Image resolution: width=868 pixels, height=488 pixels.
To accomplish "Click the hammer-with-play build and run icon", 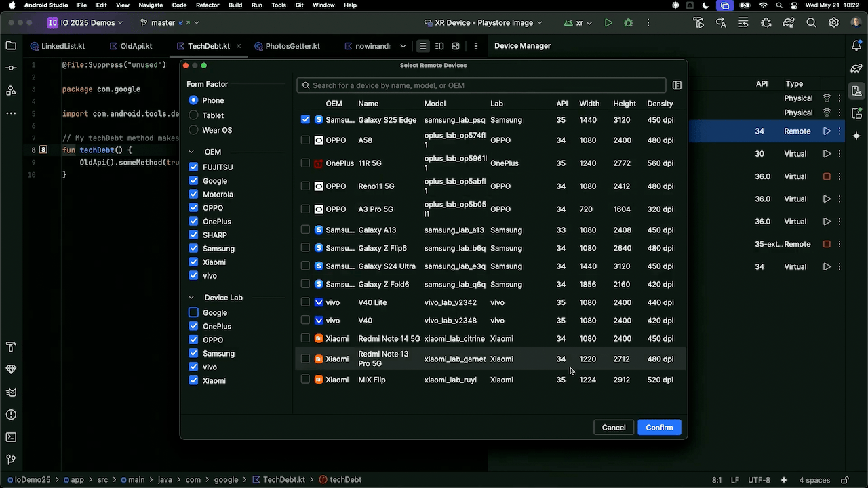I will (x=698, y=22).
